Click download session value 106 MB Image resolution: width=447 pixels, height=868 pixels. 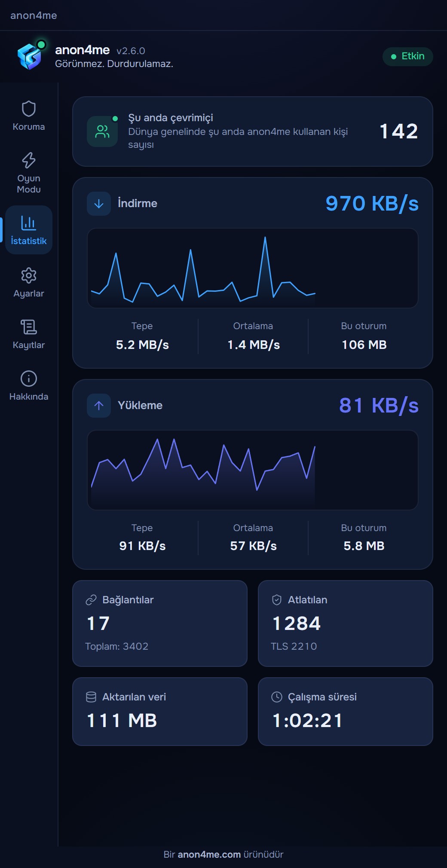pyautogui.click(x=364, y=345)
